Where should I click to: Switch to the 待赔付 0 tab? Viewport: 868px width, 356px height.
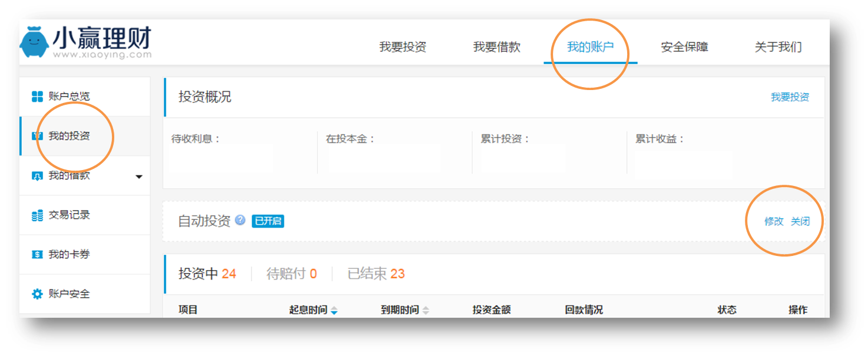point(291,274)
